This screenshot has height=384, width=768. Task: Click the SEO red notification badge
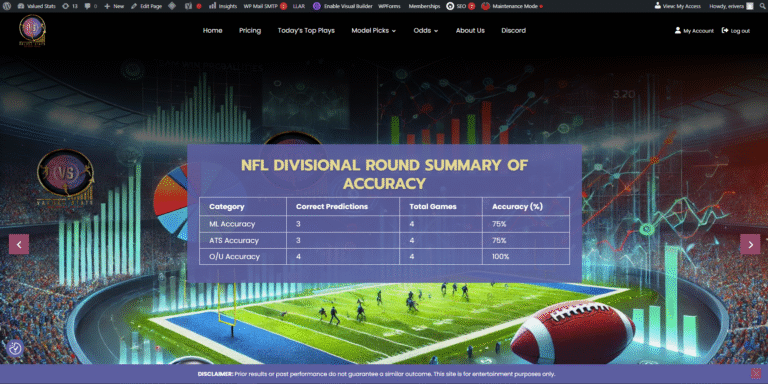point(471,6)
